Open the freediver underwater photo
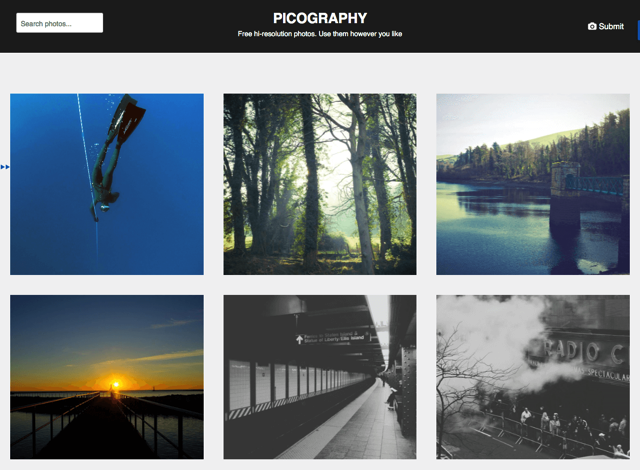640x470 pixels. (x=107, y=184)
